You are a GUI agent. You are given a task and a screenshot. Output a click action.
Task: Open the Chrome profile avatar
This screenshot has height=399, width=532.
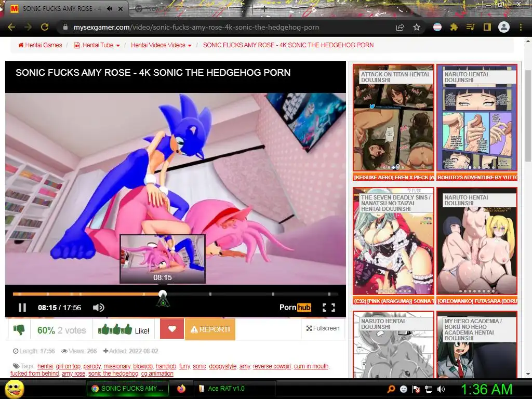coord(504,27)
